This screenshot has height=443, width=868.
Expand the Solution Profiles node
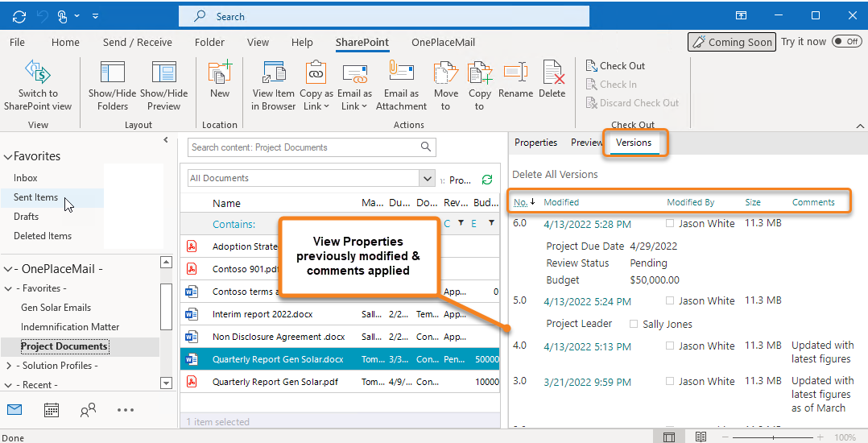(x=8, y=366)
